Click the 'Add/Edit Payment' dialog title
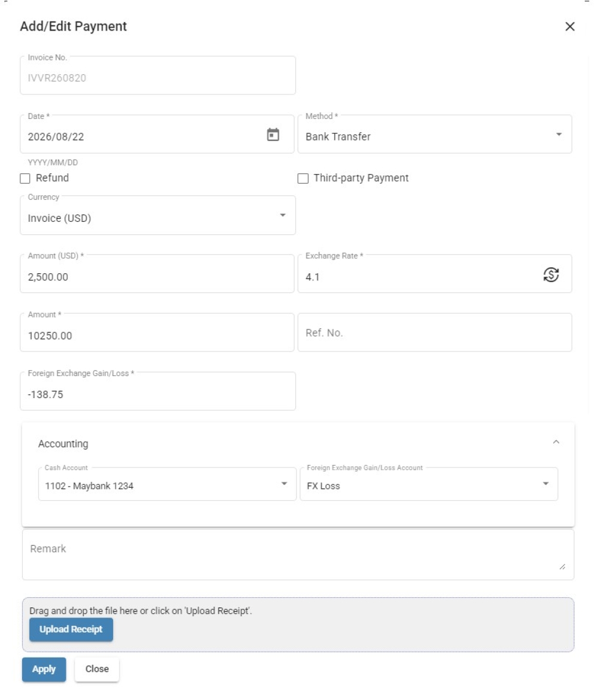Viewport: 598px width, 700px height. [x=73, y=26]
